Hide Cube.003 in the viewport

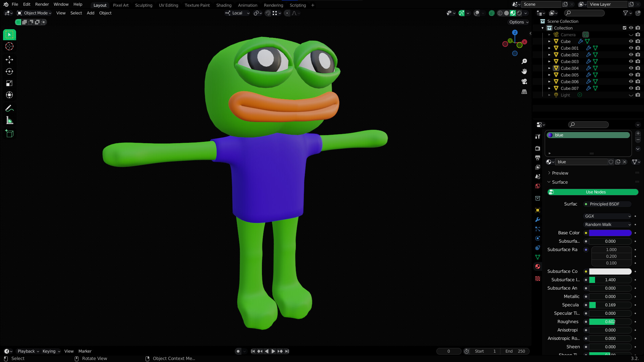click(631, 61)
